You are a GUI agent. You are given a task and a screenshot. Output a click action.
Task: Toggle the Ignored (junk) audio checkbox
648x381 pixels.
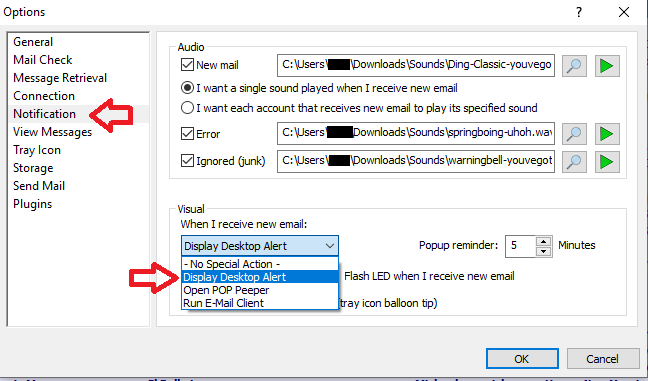[187, 160]
